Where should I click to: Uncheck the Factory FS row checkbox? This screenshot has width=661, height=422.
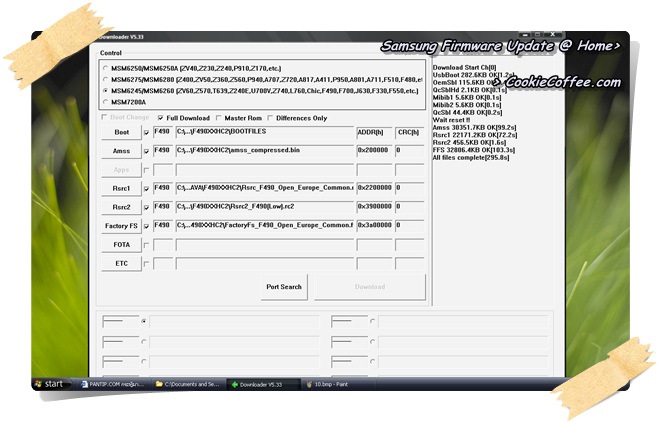point(146,226)
